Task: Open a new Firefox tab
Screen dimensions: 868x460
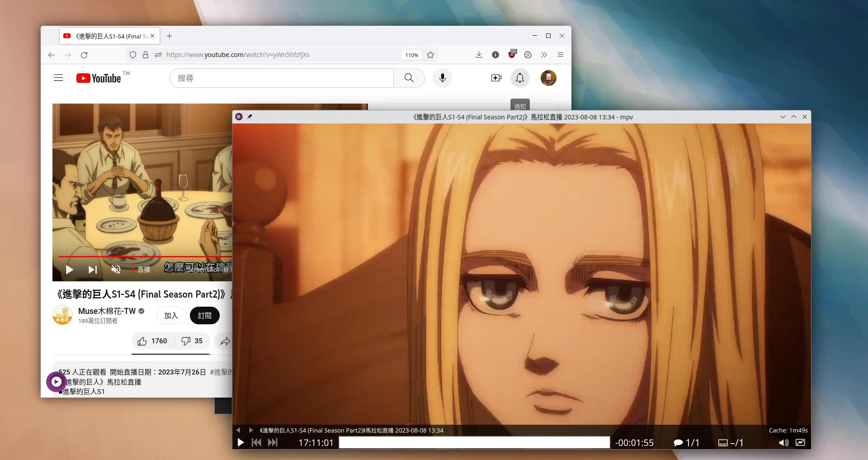Action: (x=170, y=36)
